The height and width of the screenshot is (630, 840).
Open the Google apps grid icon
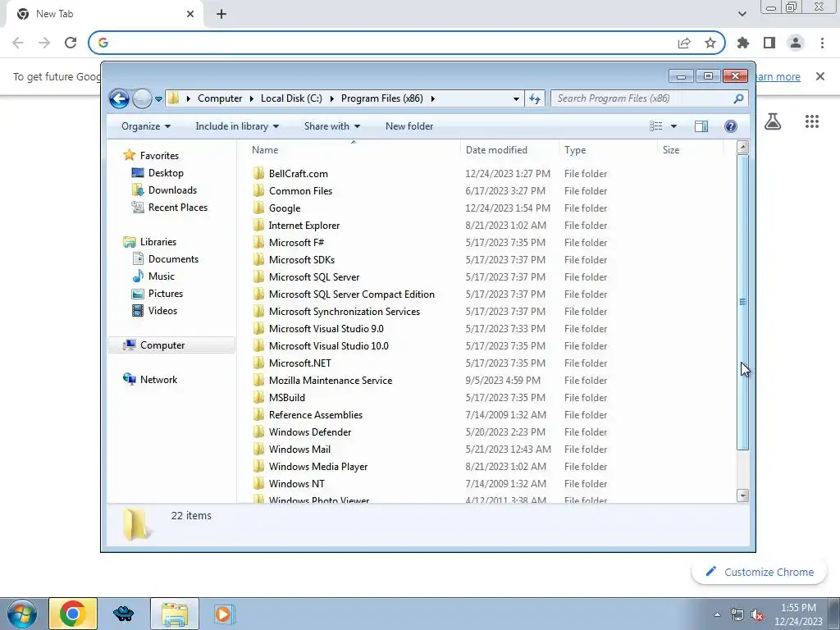(812, 121)
